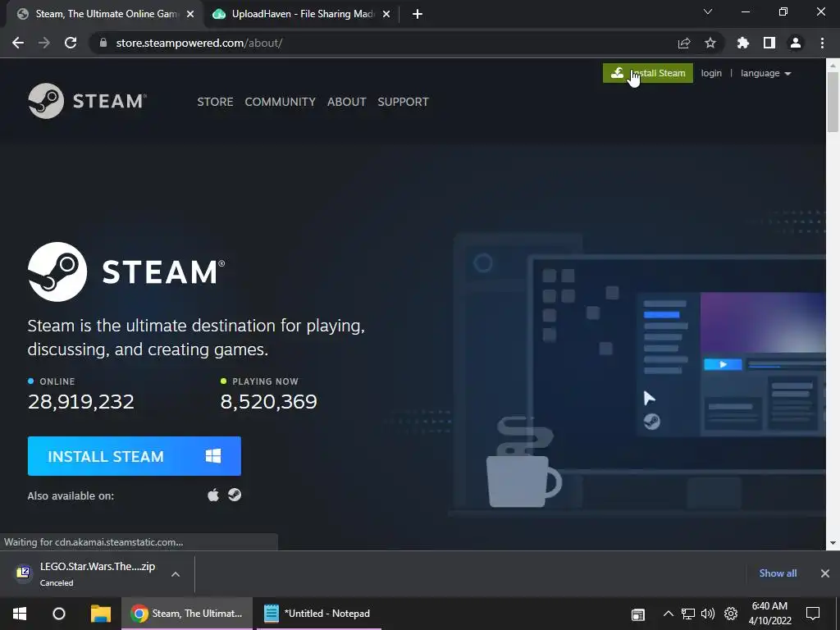Switch to Untitled Notepad in taskbar
Screen dimensions: 840x630
point(319,614)
